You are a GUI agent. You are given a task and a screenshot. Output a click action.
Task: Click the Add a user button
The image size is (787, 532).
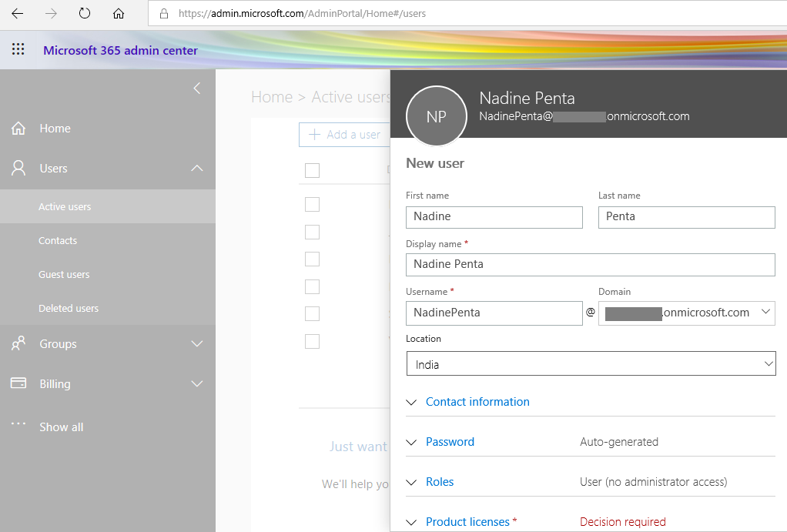pyautogui.click(x=348, y=134)
